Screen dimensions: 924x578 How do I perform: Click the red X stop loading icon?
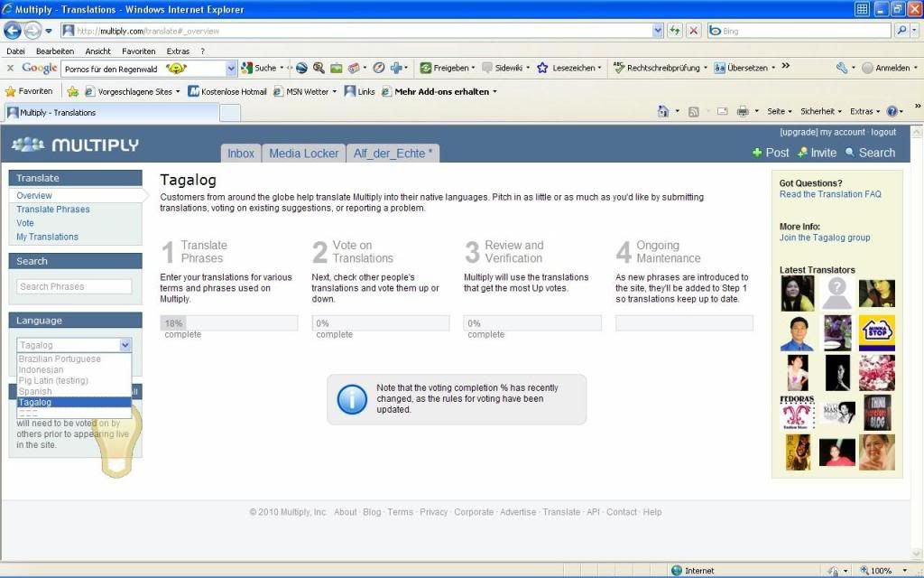tap(693, 31)
